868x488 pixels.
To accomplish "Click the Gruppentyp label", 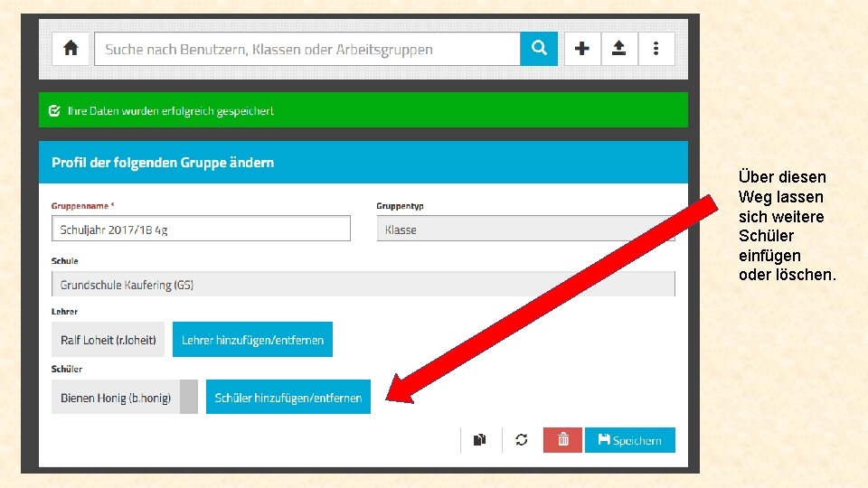I will (x=400, y=206).
